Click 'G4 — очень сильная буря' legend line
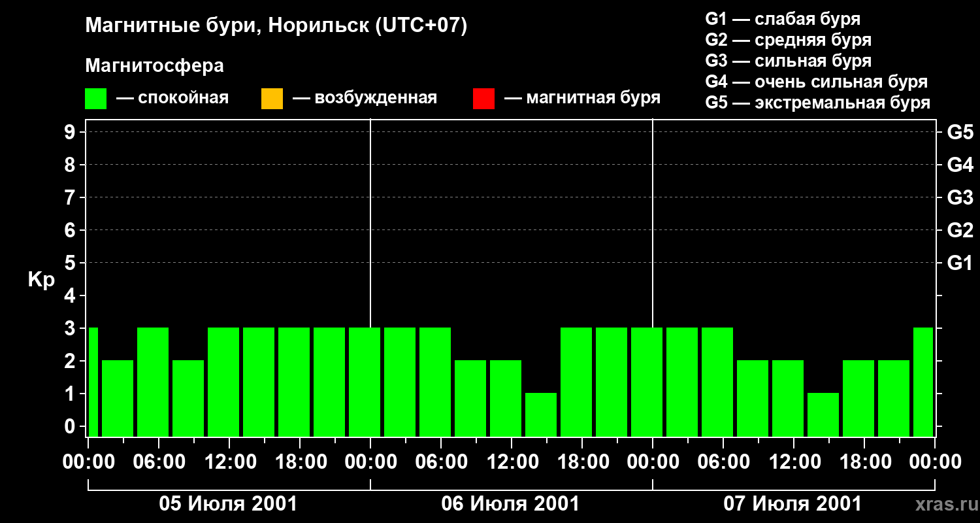This screenshot has width=980, height=523. pyautogui.click(x=817, y=82)
